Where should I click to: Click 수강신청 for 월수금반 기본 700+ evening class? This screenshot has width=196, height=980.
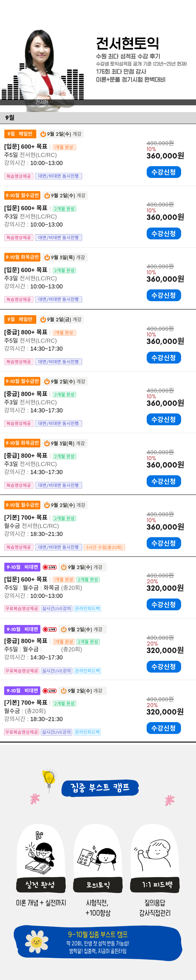[x=164, y=543]
